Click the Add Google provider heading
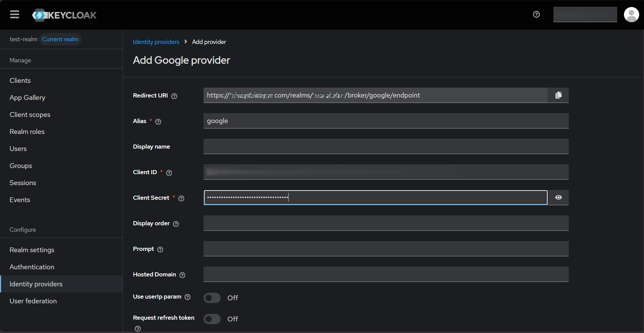Image resolution: width=644 pixels, height=333 pixels. tap(181, 60)
